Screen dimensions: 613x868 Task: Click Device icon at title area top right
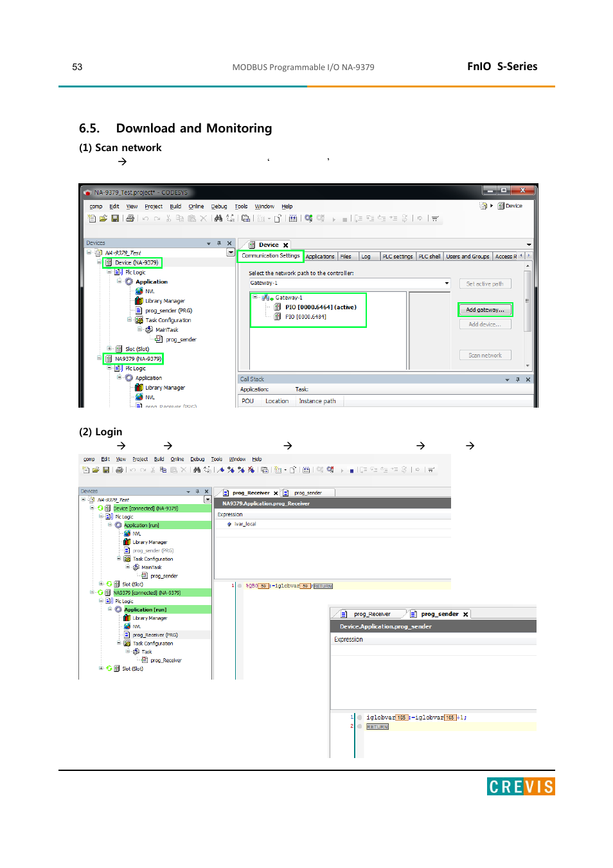[x=501, y=206]
